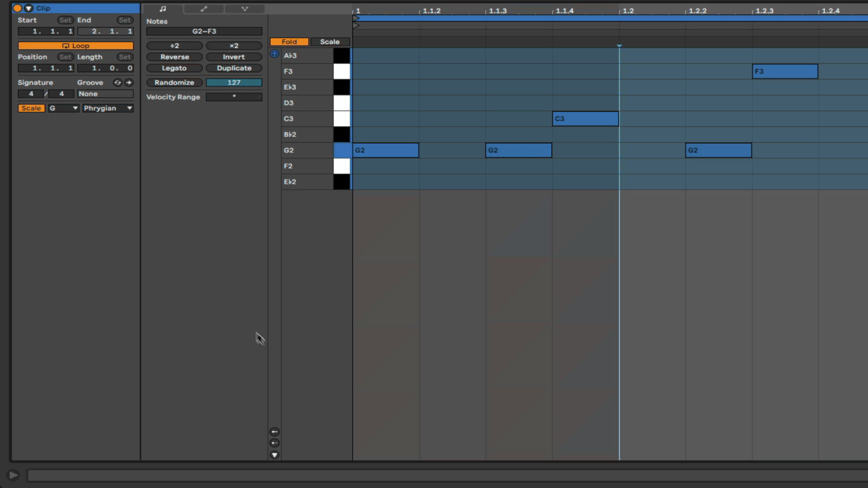Click the F3 piano key

coord(342,71)
